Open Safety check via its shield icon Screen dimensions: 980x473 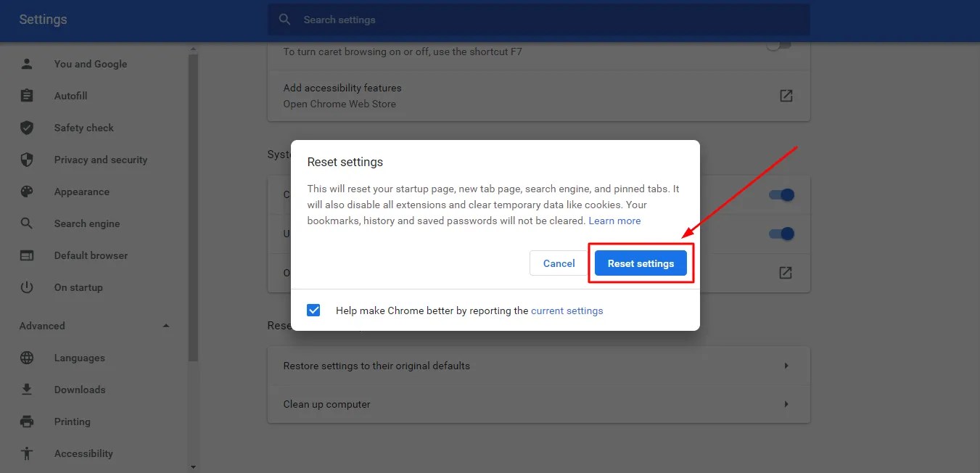[27, 128]
